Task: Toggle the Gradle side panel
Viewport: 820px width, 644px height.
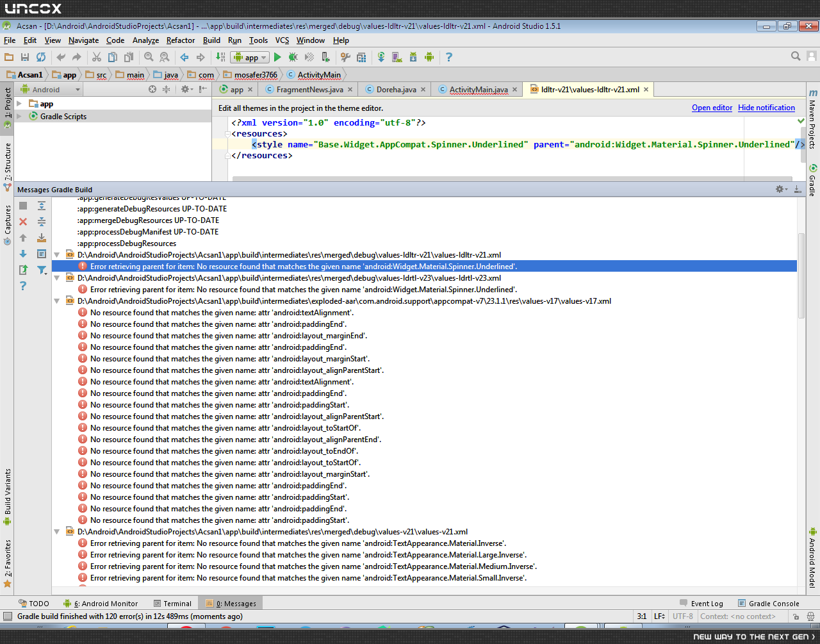Action: [x=812, y=180]
